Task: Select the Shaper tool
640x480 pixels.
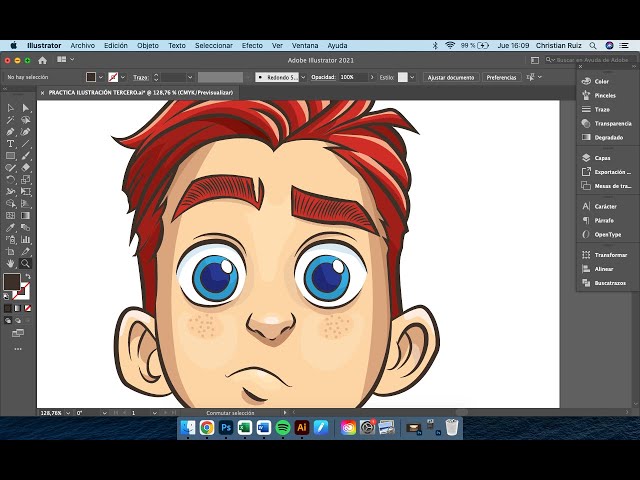Action: pos(10,167)
